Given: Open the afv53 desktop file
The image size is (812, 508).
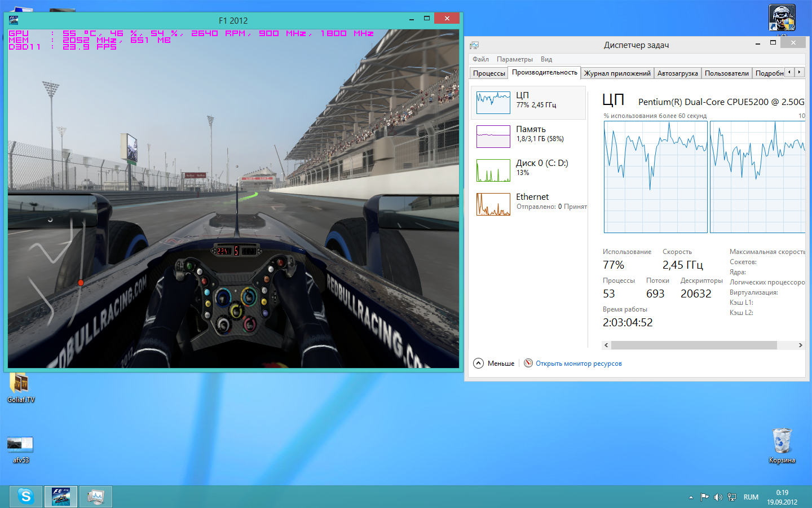Looking at the screenshot, I should [x=21, y=450].
